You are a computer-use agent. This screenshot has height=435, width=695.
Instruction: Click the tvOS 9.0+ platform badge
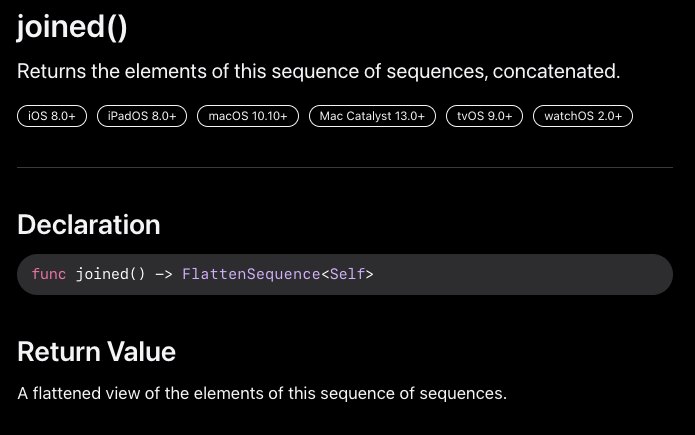pos(484,117)
